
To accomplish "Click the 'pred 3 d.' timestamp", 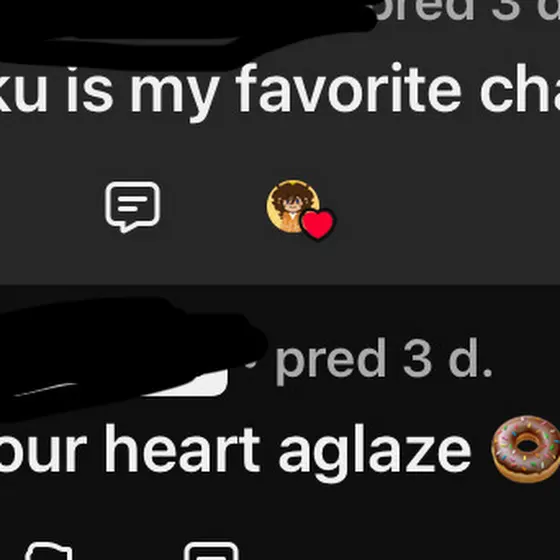I will point(384,361).
